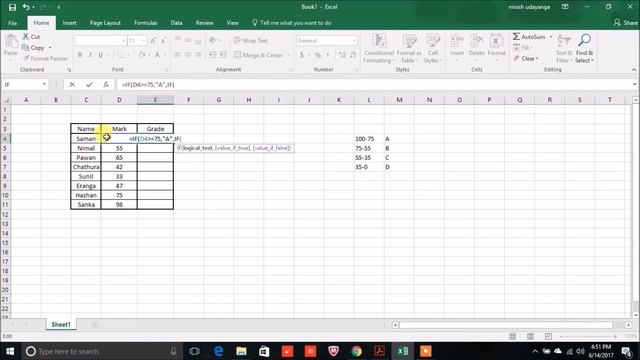Select the cell showing 100-75
Viewport: 640px width, 360px height.
click(x=369, y=139)
